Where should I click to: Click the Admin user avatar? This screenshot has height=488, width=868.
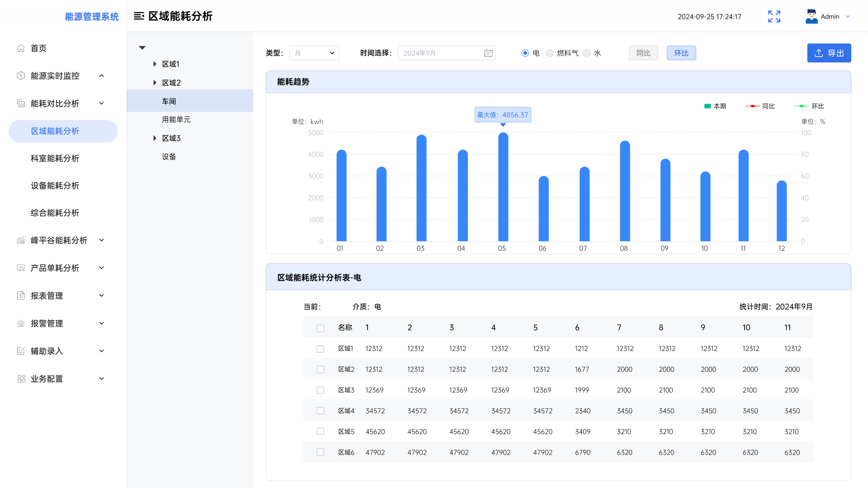[811, 17]
